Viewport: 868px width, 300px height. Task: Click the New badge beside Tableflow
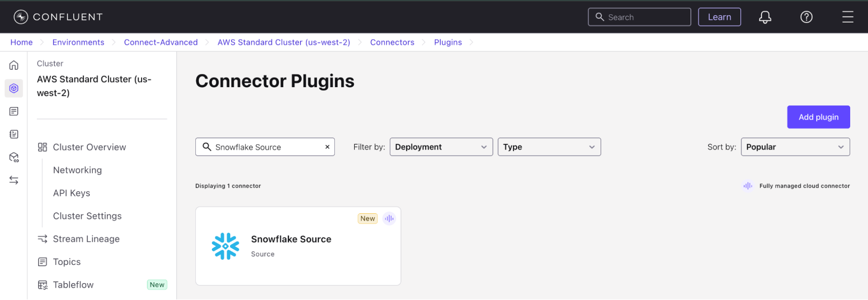157,285
